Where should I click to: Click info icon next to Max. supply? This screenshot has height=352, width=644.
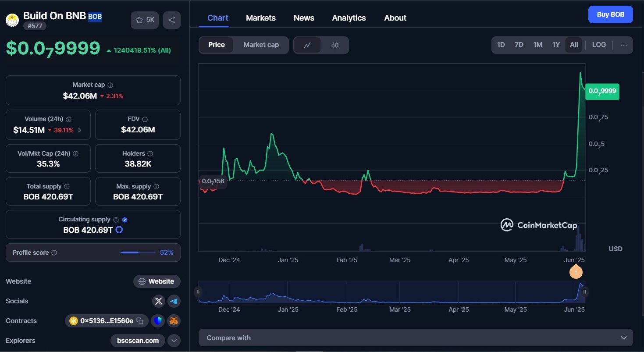157,187
